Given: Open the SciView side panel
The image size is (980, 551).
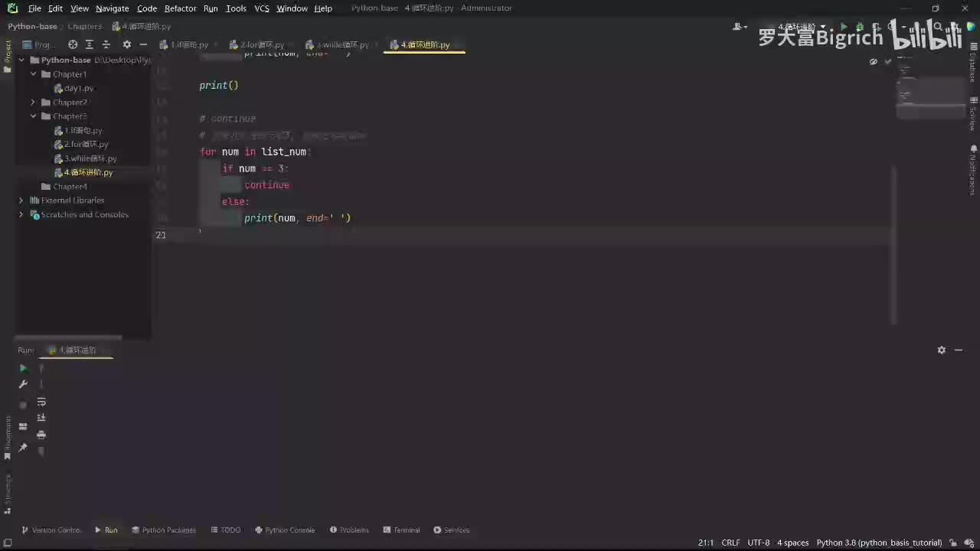Looking at the screenshot, I should 973,114.
